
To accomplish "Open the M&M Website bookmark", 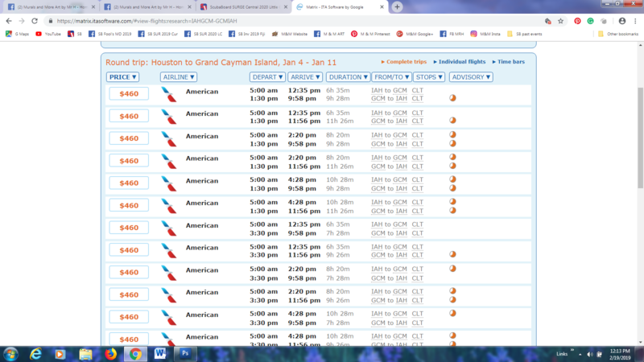I will (290, 34).
